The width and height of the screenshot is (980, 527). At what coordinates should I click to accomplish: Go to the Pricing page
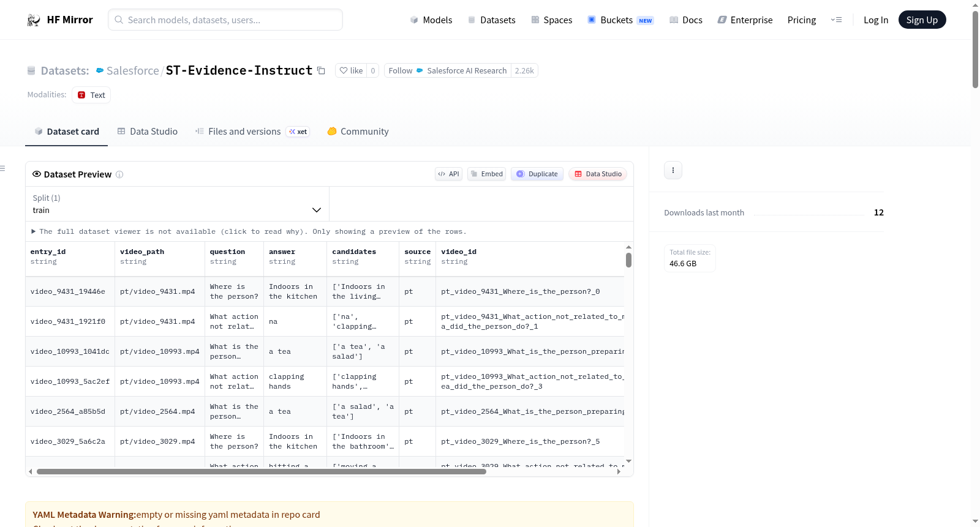(802, 20)
